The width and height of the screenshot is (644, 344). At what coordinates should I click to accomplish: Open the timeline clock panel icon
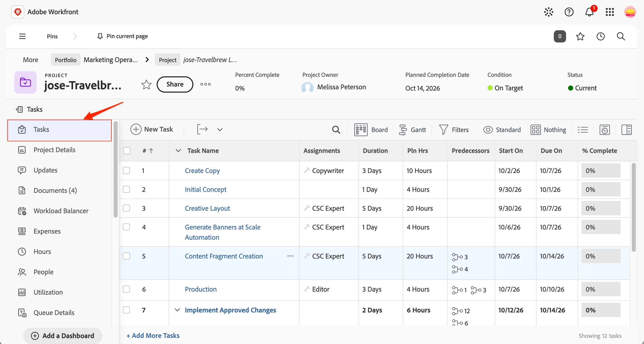point(605,130)
